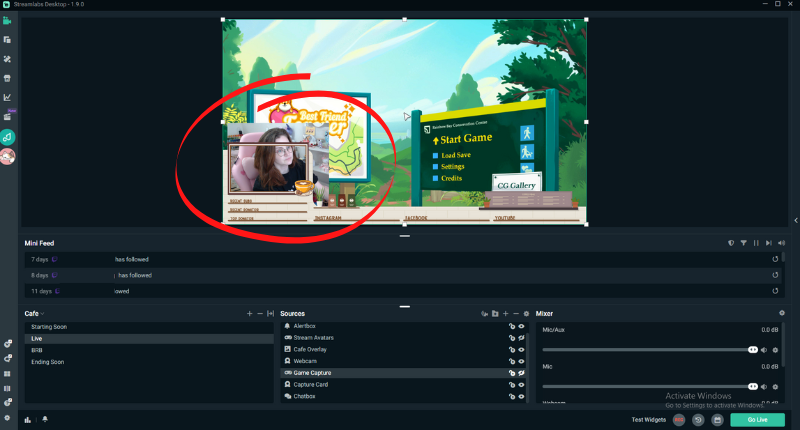Open source properties gear in Sources header

526,313
